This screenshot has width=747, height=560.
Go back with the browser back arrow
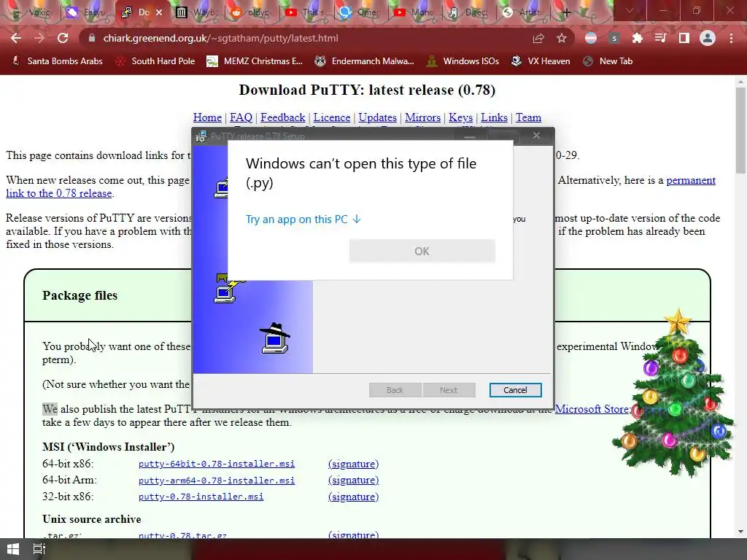tap(16, 38)
